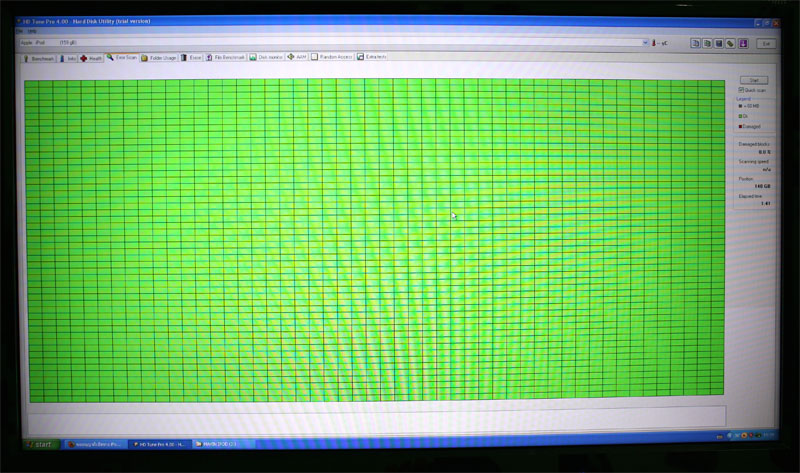Click the purple minimize-to-tray arrow icon
800x473 pixels.
[x=742, y=43]
